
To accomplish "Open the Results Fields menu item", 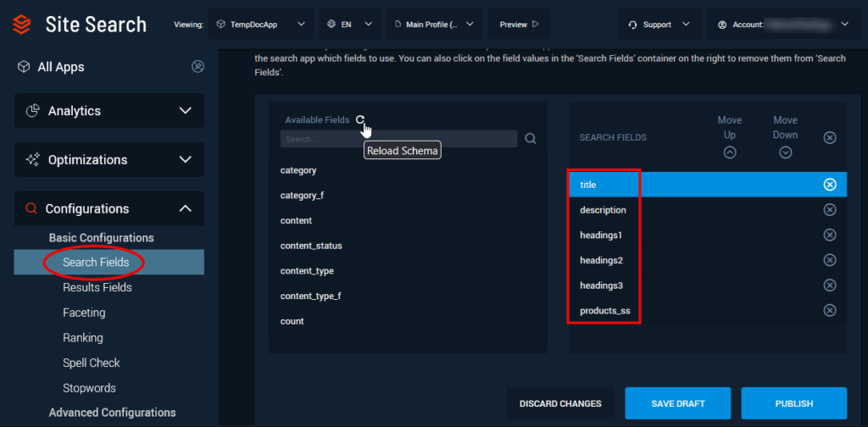I will coord(97,287).
